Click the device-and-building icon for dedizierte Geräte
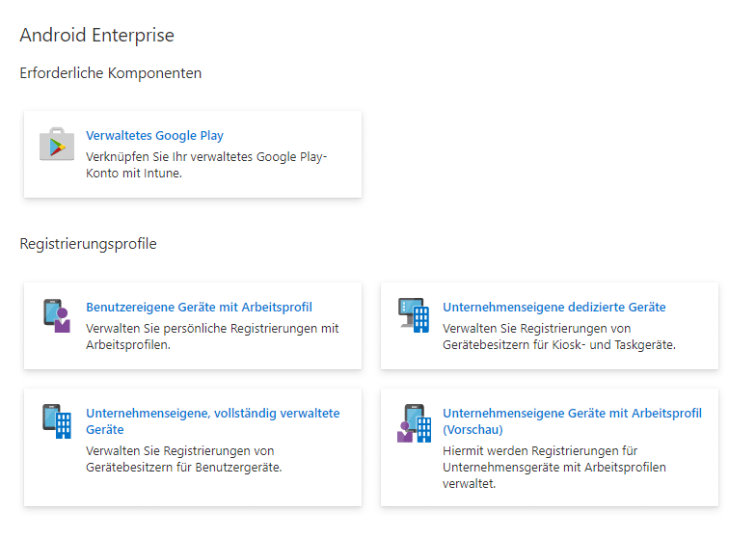The width and height of the screenshot is (756, 539). 414,315
